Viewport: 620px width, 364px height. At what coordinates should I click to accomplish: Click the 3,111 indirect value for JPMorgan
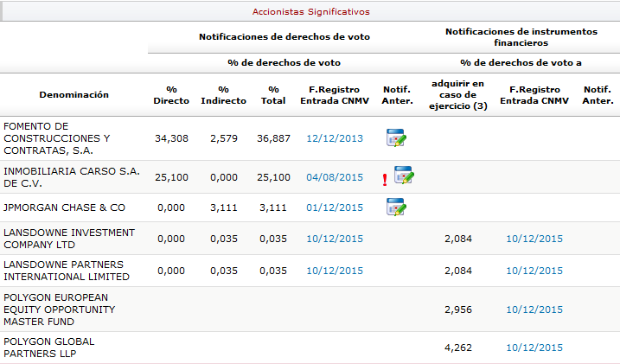[224, 208]
